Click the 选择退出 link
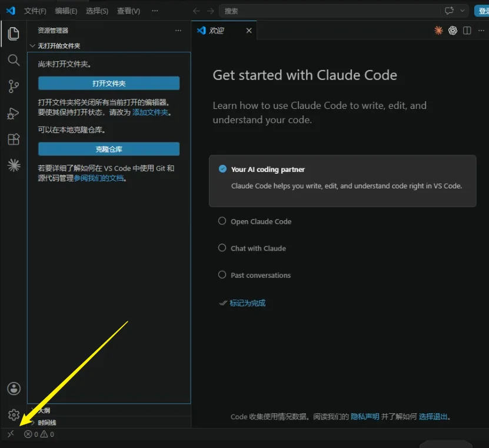This screenshot has height=448, width=489. coord(433,416)
